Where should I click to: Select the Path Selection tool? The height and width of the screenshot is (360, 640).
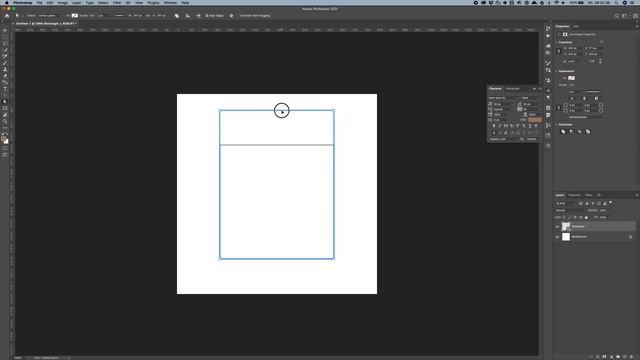(x=5, y=102)
